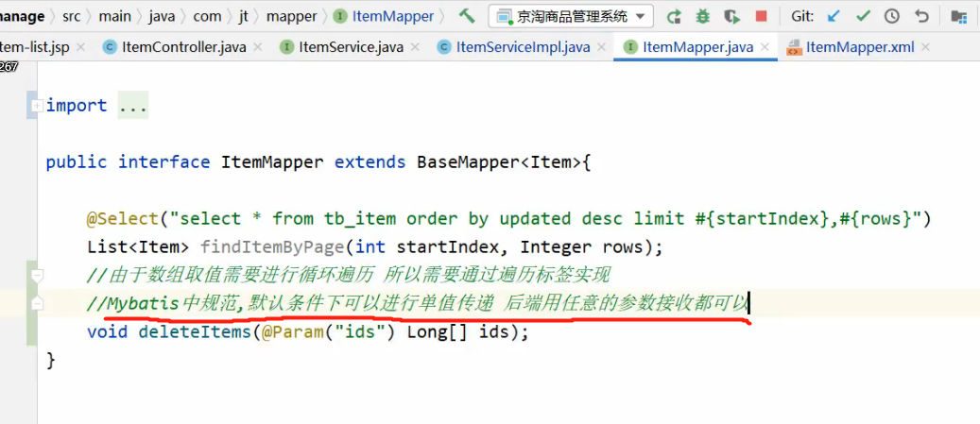Click the findItemByPage method name
This screenshot has width=980, height=424.
click(x=272, y=247)
